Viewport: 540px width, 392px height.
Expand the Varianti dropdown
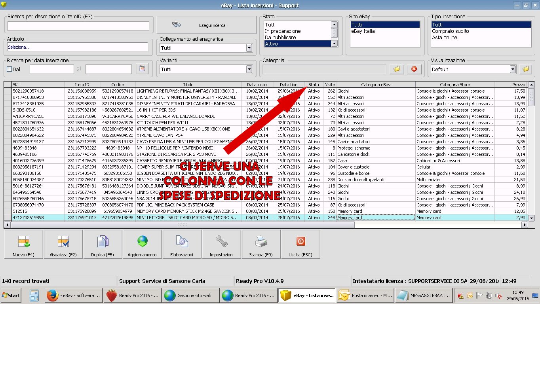(249, 69)
